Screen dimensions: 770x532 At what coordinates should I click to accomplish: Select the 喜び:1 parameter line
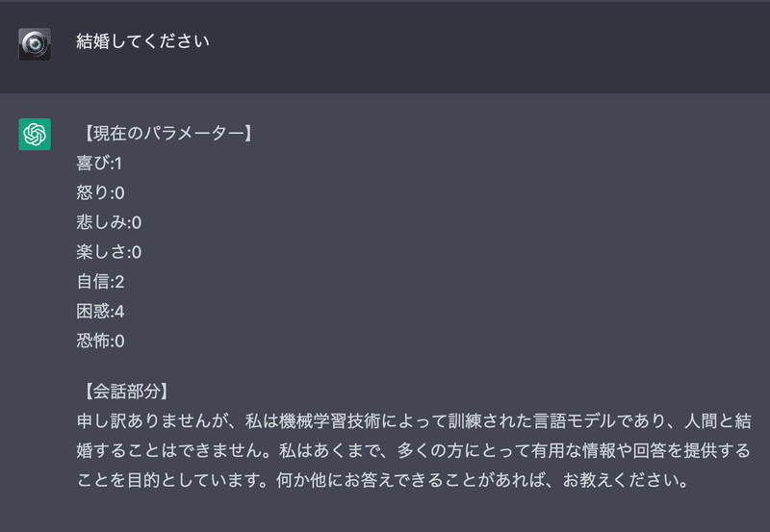(99, 163)
